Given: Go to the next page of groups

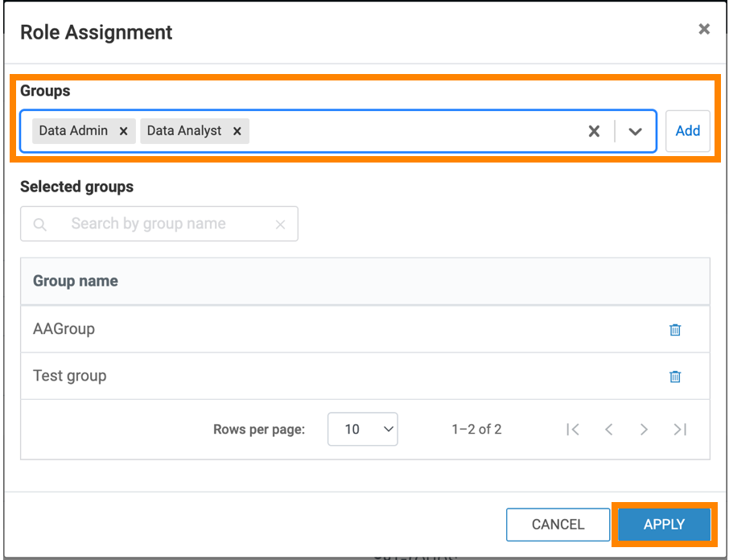Looking at the screenshot, I should click(644, 429).
